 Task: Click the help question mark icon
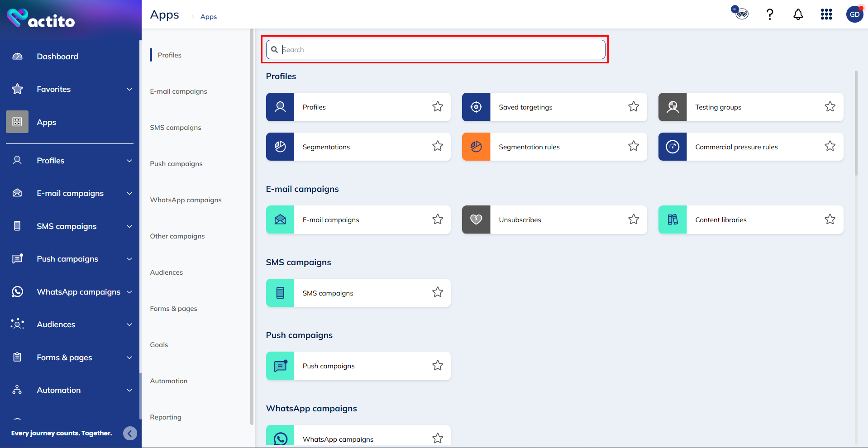pos(769,14)
